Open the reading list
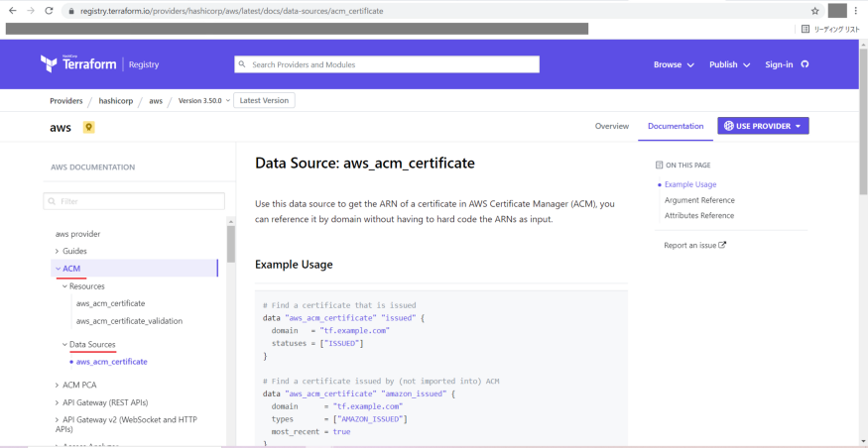Screen dimensions: 868x448 tap(831, 30)
